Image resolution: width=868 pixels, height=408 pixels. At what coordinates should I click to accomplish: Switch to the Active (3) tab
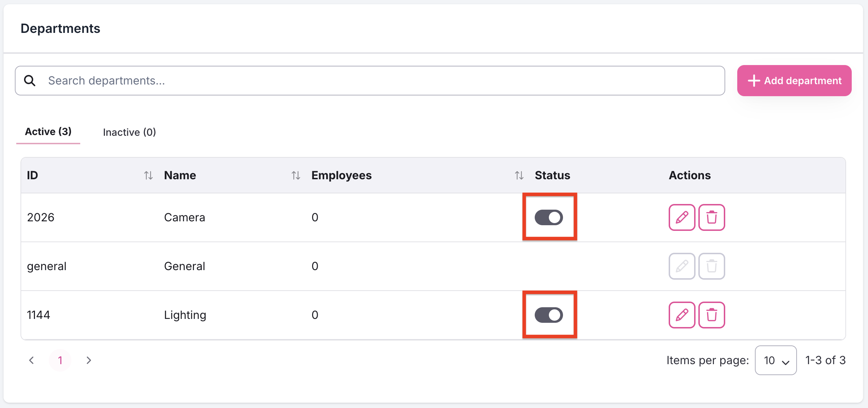pos(48,132)
